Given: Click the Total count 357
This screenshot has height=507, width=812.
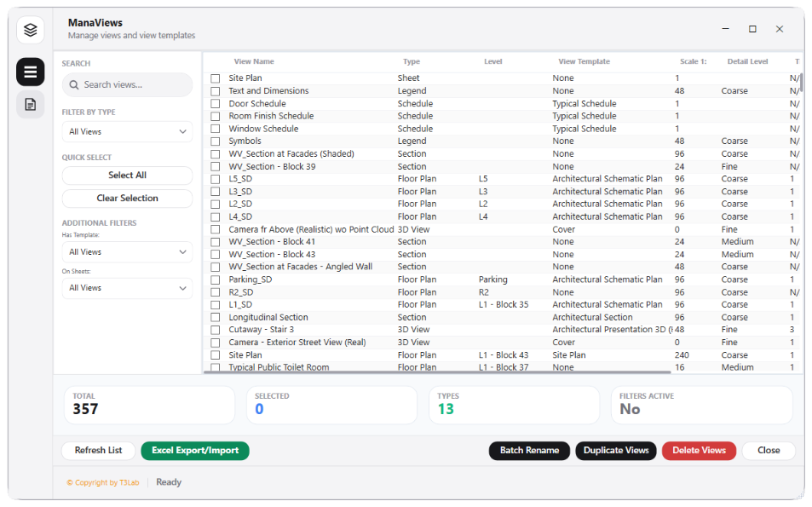Looking at the screenshot, I should [85, 410].
